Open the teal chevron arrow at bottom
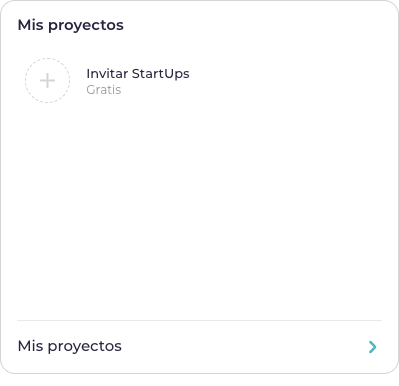 pyautogui.click(x=372, y=347)
